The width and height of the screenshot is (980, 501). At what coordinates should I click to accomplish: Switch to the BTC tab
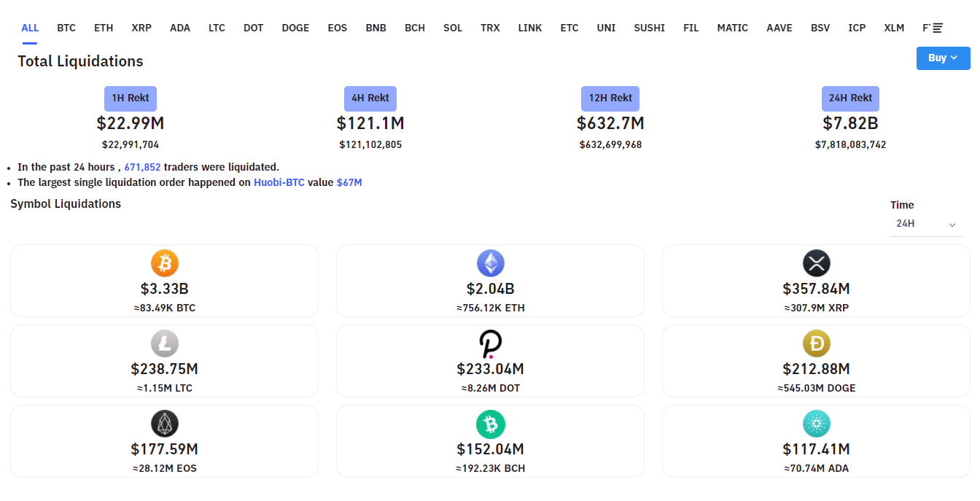coord(66,28)
